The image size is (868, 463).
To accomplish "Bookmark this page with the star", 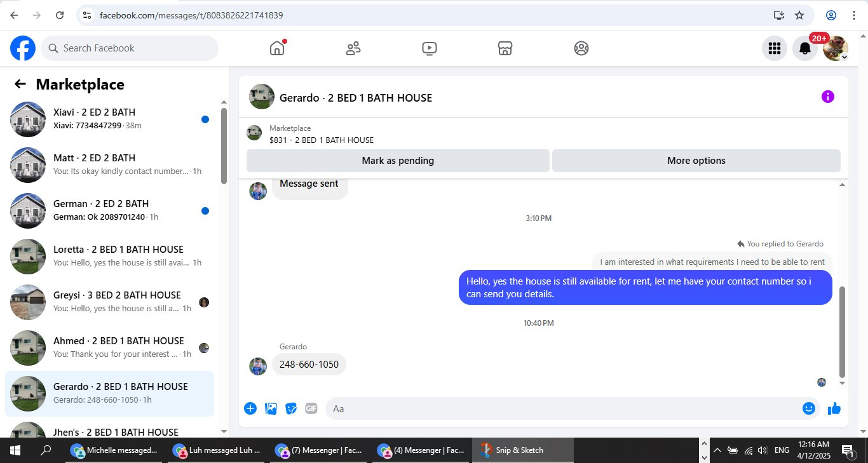I will click(x=799, y=15).
